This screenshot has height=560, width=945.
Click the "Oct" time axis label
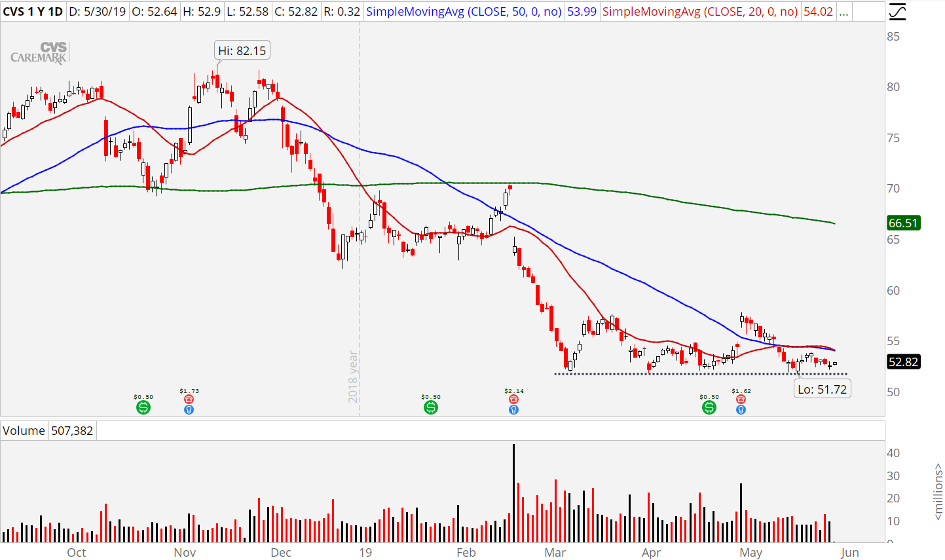click(x=77, y=553)
